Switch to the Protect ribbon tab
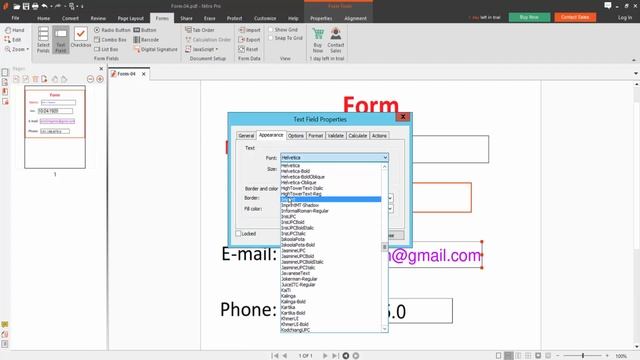640x360 pixels. tap(234, 18)
